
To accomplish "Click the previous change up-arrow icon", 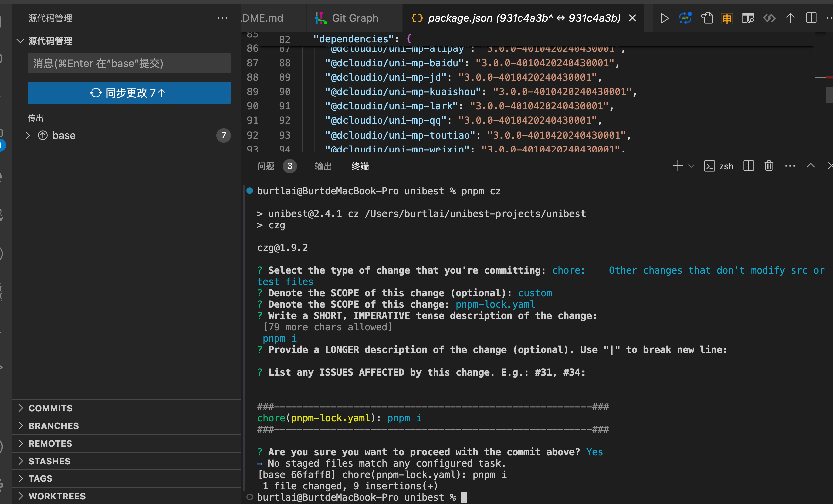I will (790, 18).
